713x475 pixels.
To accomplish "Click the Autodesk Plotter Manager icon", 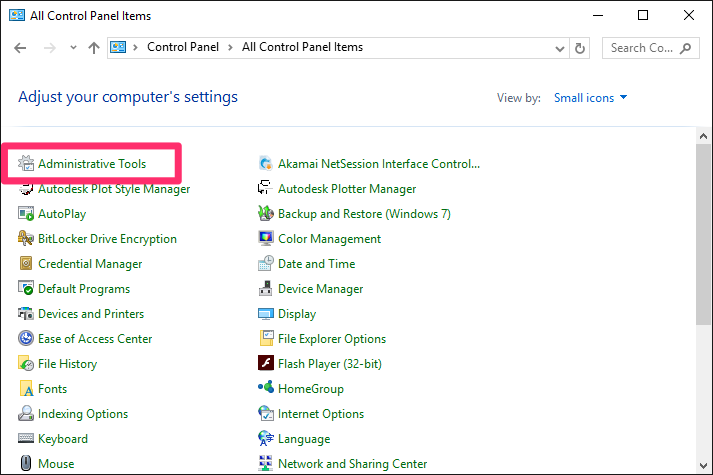I will (266, 188).
